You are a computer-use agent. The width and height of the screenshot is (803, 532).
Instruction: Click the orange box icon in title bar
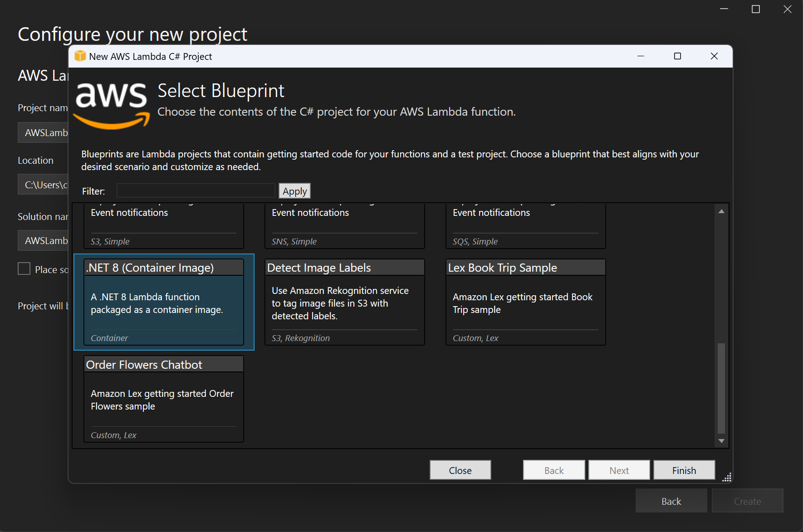pos(80,56)
